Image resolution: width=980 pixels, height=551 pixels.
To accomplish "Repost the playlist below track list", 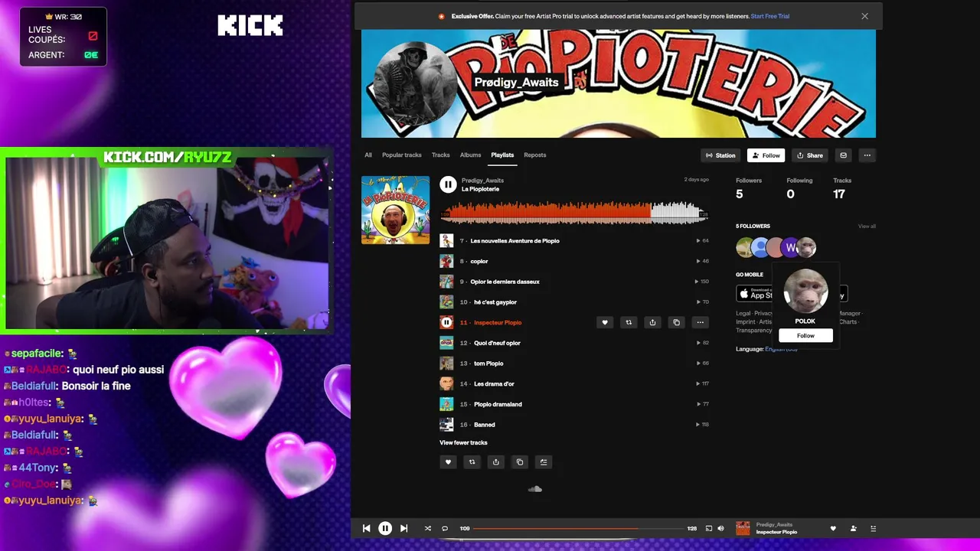I will click(472, 461).
